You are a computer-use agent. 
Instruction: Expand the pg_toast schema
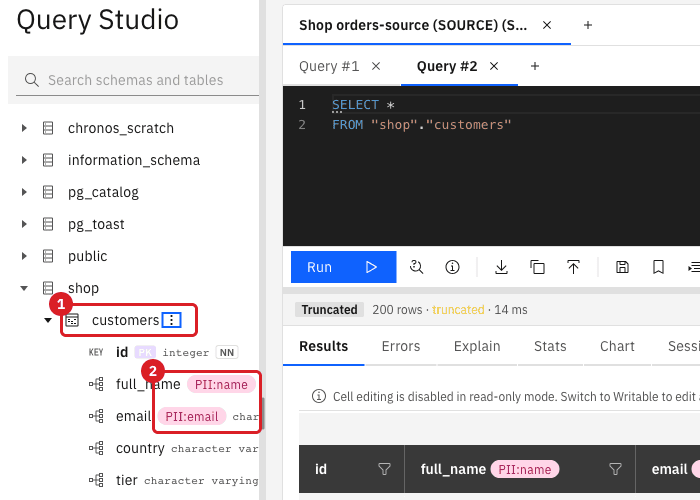24,224
